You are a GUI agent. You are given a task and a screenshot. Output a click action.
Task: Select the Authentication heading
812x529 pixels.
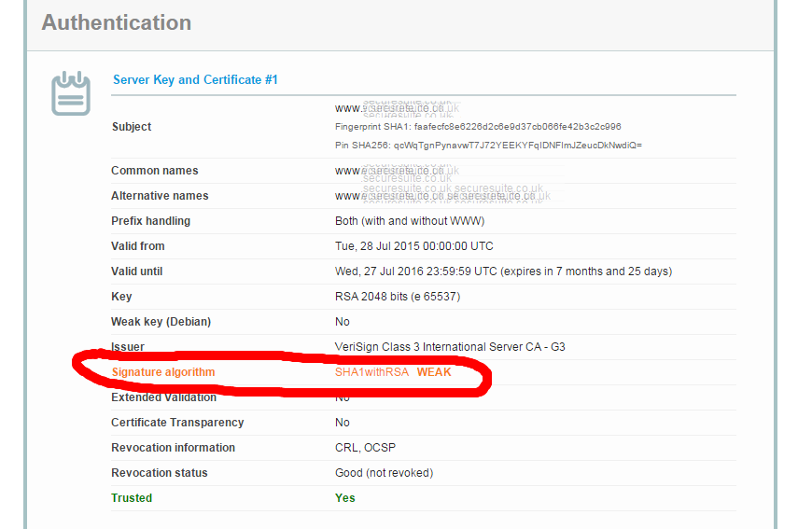pos(117,22)
